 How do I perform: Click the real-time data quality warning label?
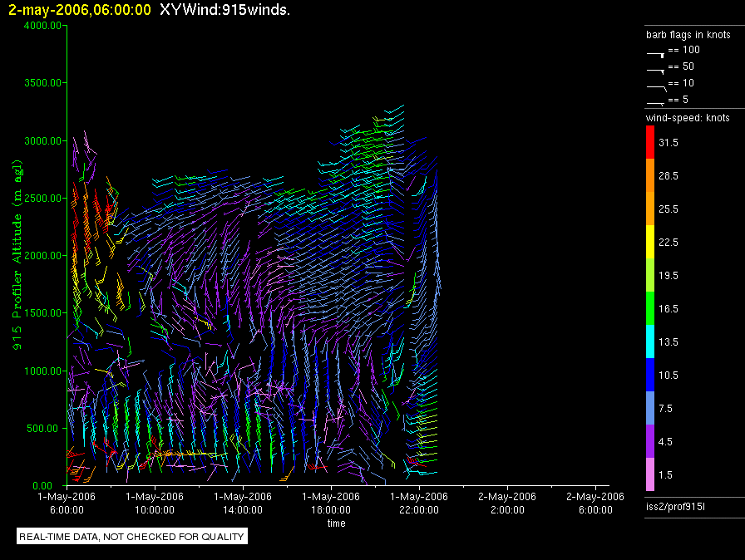[x=132, y=537]
